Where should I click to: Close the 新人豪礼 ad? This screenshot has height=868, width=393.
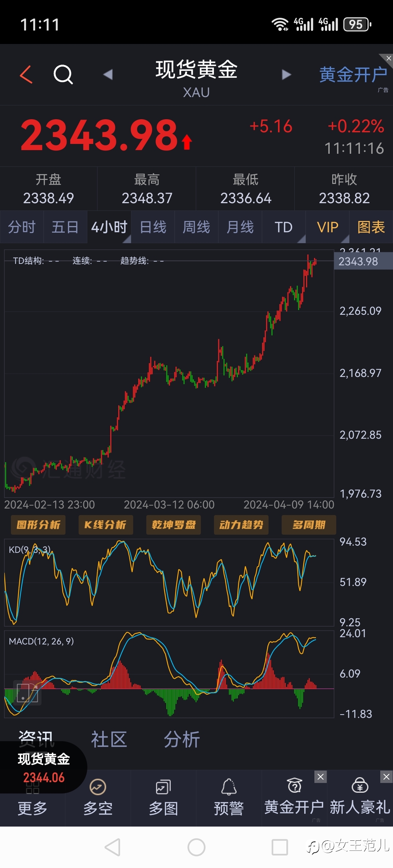[x=386, y=777]
